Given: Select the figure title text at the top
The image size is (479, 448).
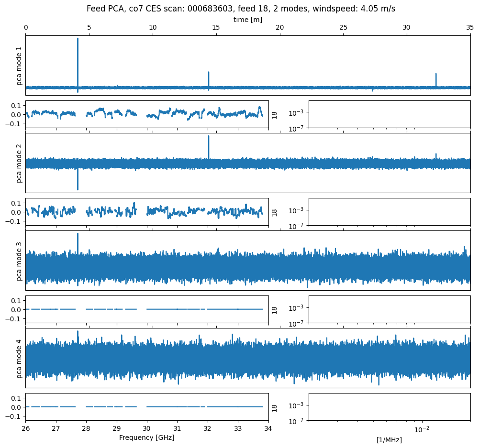Looking at the screenshot, I should pos(241,9).
